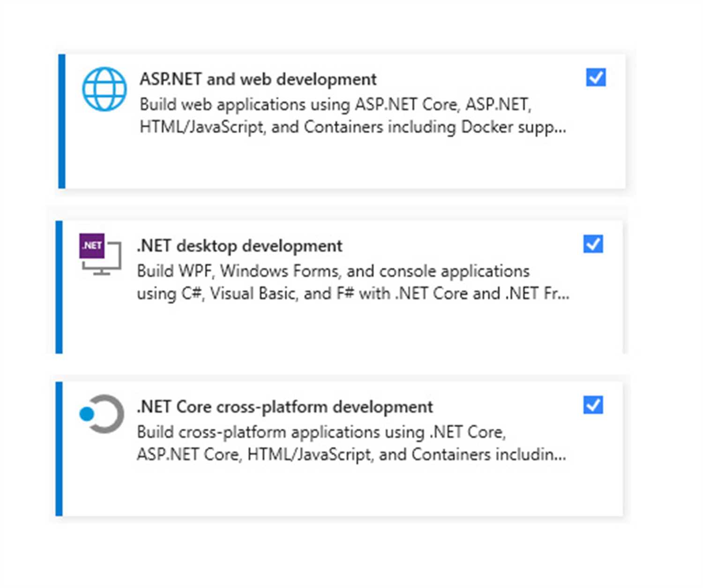Click description 'Build cross-platform applications using .NET Core'

click(x=321, y=432)
